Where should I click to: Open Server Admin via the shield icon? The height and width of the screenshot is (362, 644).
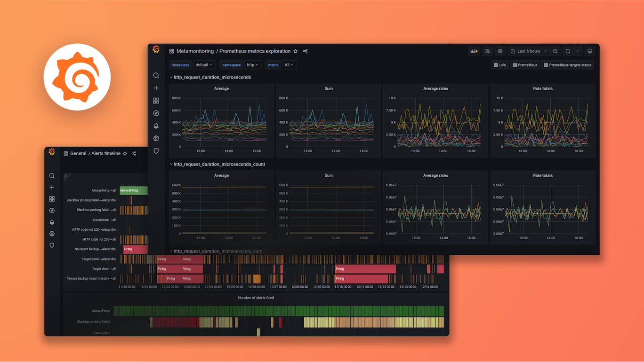(156, 150)
